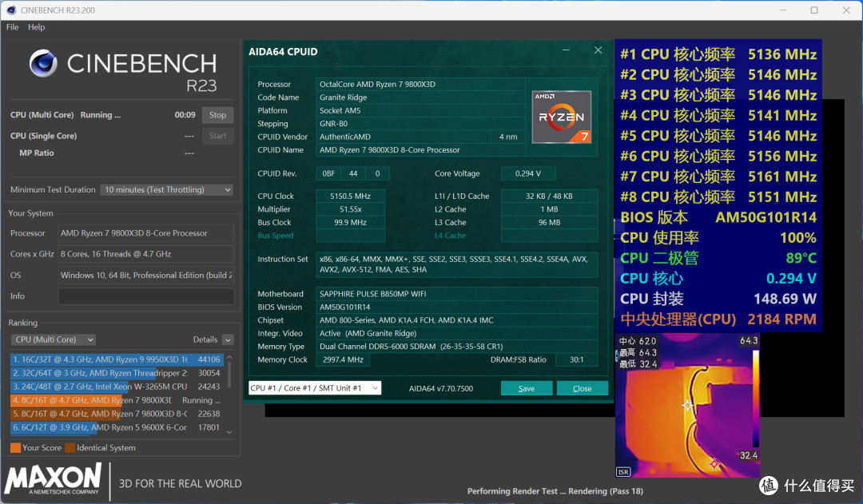Screen dimensions: 863x504
Task: Click the AMD Ryzen 7 logo badge
Action: pyautogui.click(x=562, y=117)
